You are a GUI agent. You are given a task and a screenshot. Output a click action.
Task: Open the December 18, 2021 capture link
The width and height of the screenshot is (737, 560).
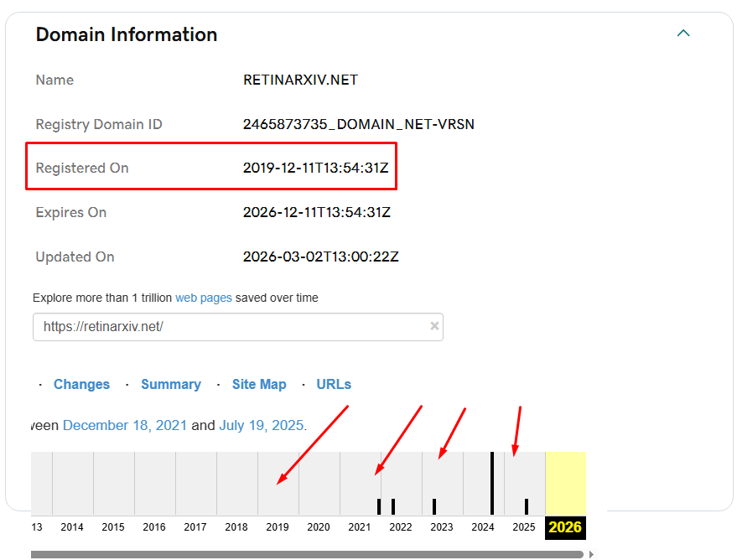pyautogui.click(x=125, y=425)
